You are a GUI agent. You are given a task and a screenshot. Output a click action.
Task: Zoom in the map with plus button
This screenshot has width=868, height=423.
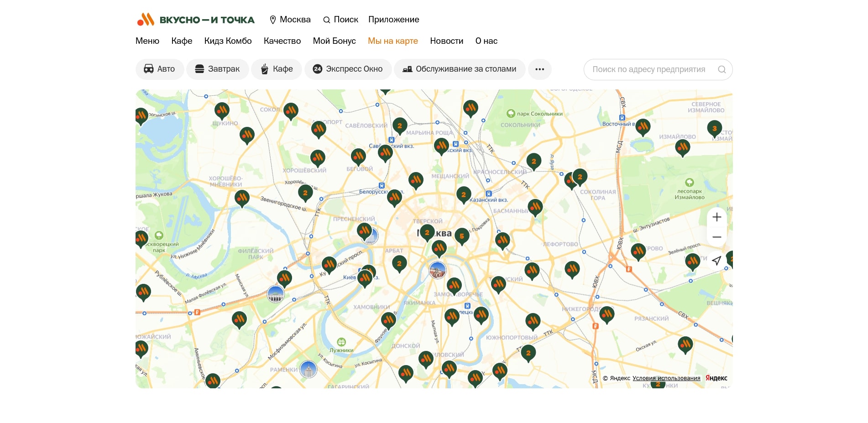pyautogui.click(x=716, y=217)
